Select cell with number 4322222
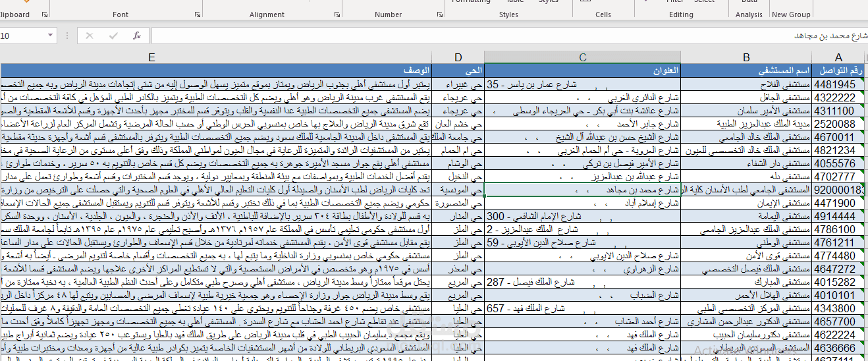 838,97
